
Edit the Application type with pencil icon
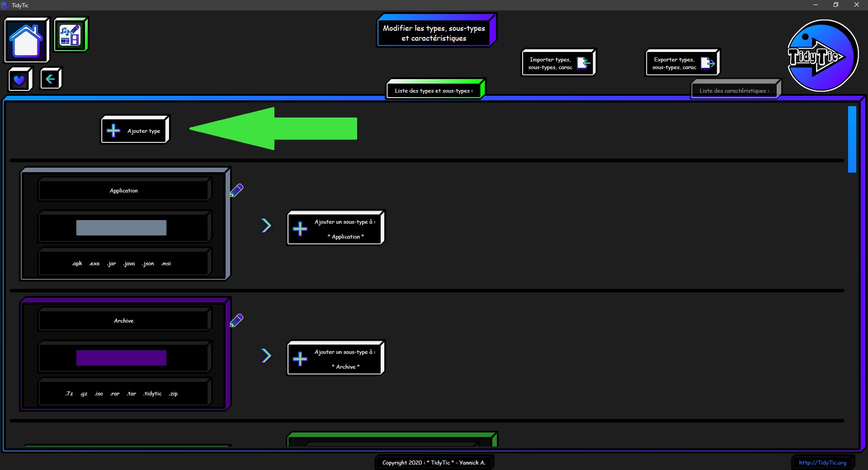[237, 190]
